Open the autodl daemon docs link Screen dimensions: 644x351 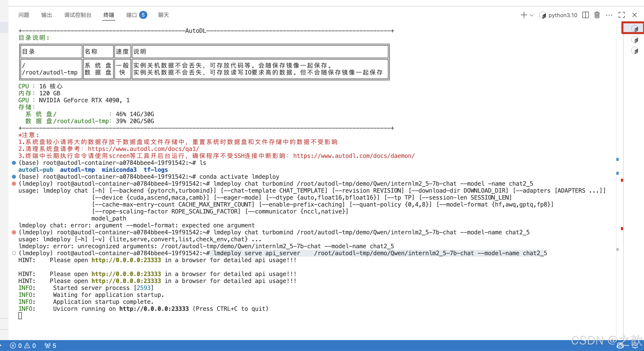(354, 156)
